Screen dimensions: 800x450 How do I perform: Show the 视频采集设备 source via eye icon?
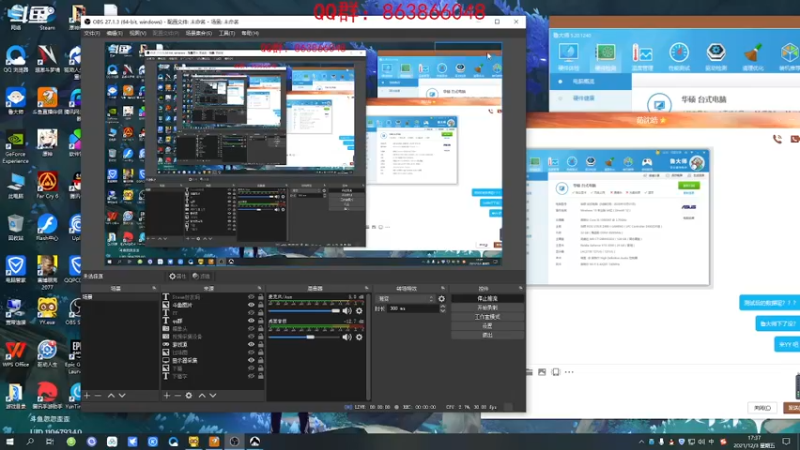pyautogui.click(x=251, y=337)
